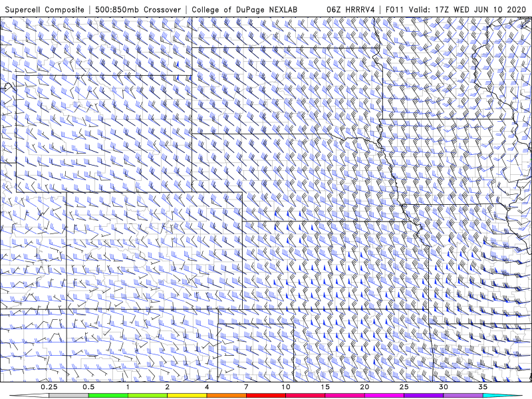Click the F011 forecast hour label

[395, 10]
